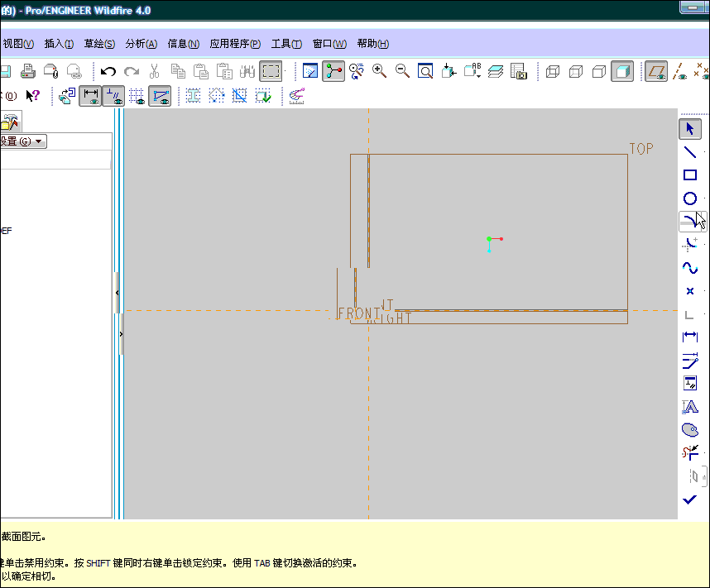The image size is (710, 588).
Task: Open the sketcher Palette tool
Action: click(x=690, y=429)
